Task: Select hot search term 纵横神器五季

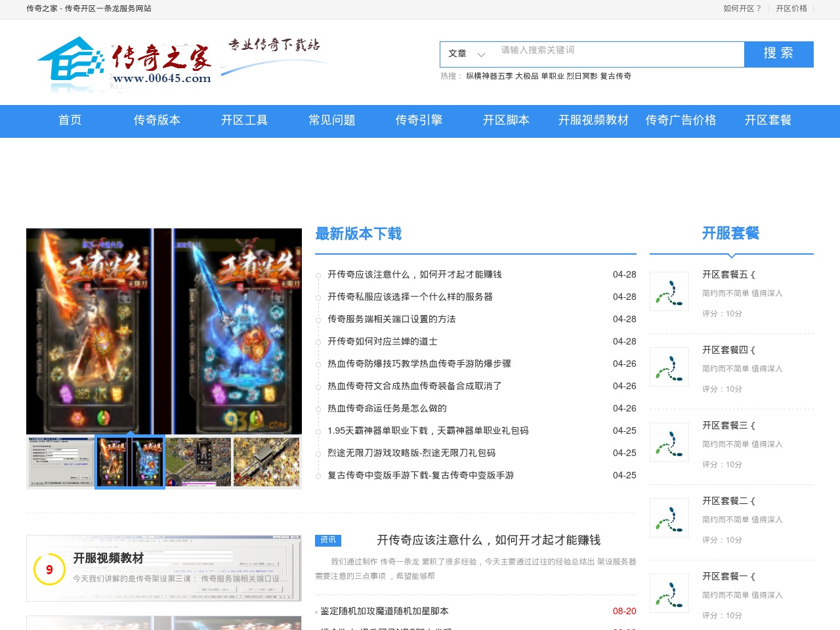Action: [490, 76]
